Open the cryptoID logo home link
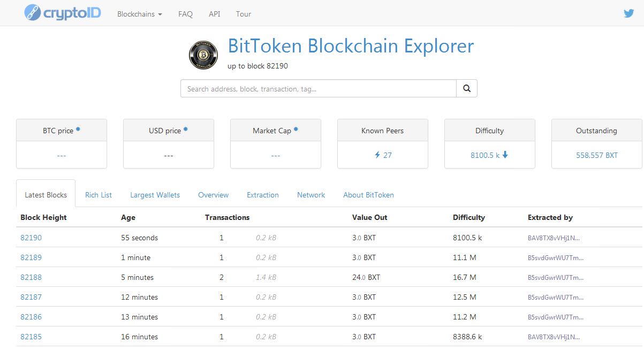Screen dimensions: 644x350 point(63,13)
